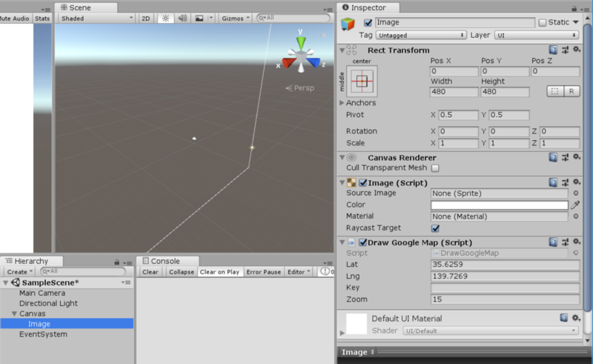Toggle Error Pause in Console
The width and height of the screenshot is (593, 364).
point(264,271)
